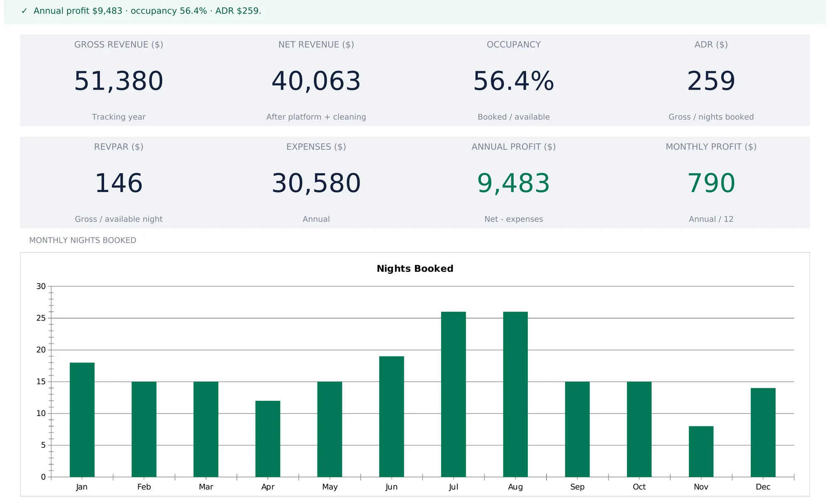Click the November bar in chart
This screenshot has width=830, height=504.
click(x=701, y=452)
